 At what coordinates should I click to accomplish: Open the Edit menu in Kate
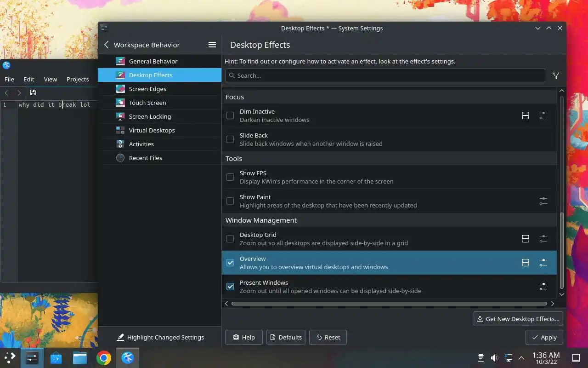(29, 79)
